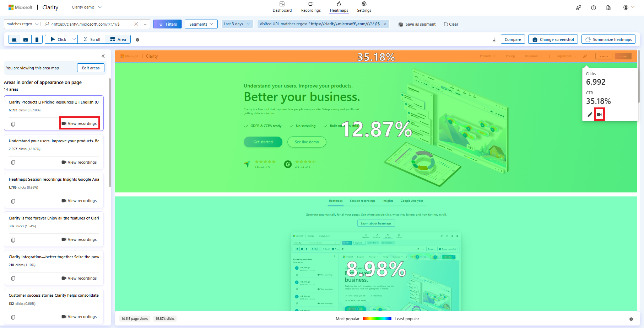
Task: Open the Settings tab
Action: coord(364,7)
